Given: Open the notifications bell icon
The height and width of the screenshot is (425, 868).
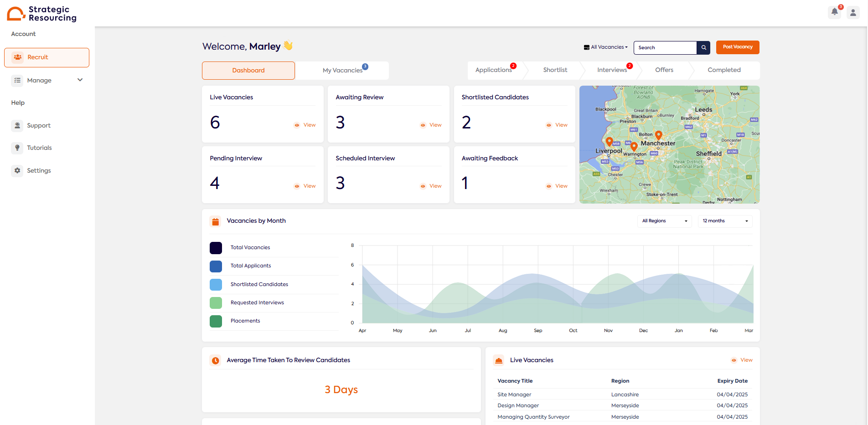Looking at the screenshot, I should point(834,12).
